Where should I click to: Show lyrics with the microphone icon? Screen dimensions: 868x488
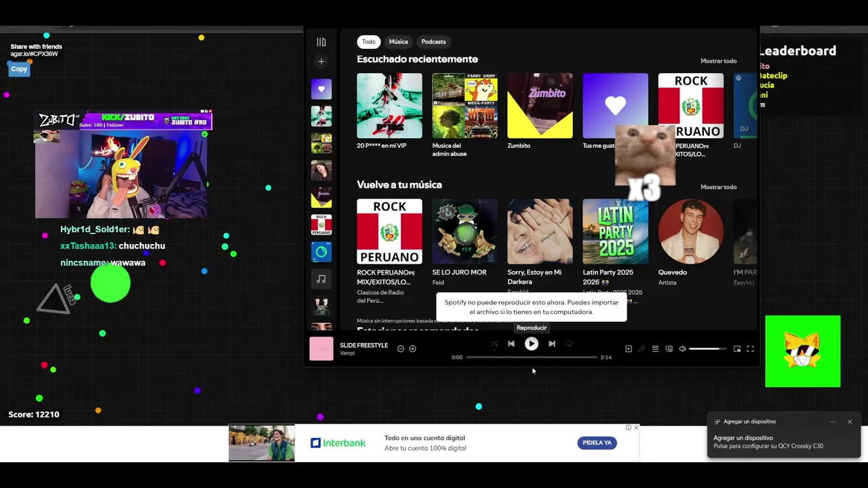(x=642, y=349)
